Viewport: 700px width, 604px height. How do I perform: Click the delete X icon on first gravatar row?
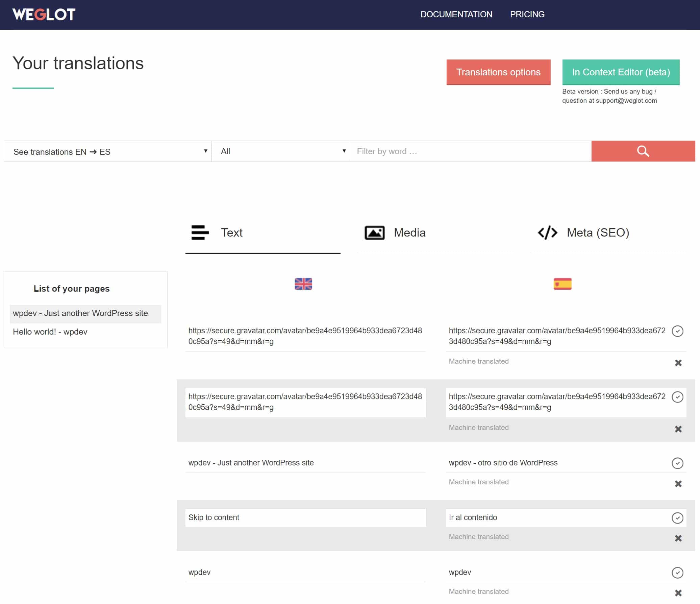point(678,362)
